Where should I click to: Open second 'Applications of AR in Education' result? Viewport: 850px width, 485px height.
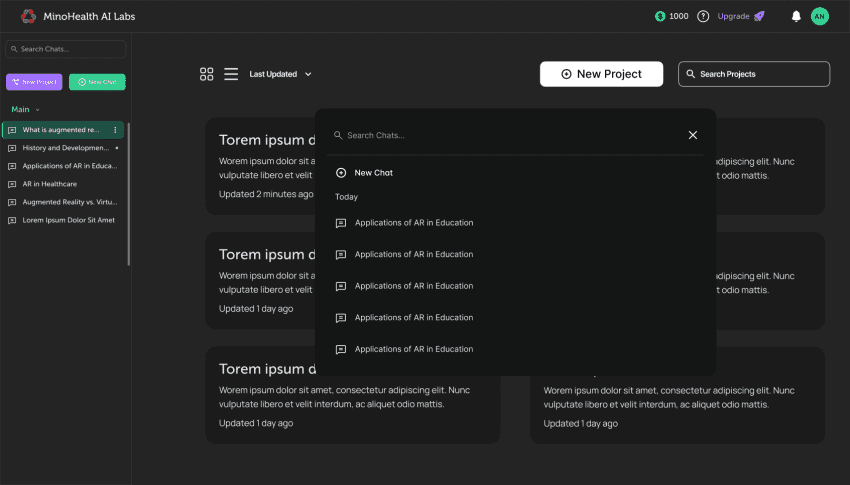(404, 254)
